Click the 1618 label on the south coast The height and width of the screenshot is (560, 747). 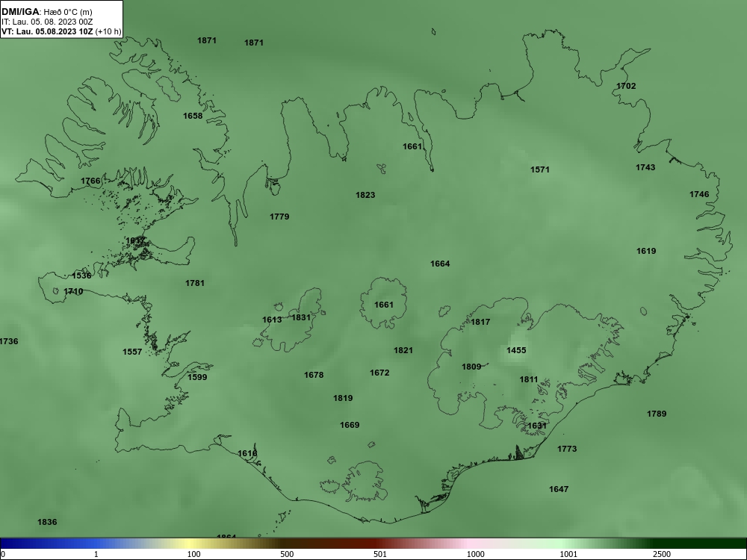247,453
